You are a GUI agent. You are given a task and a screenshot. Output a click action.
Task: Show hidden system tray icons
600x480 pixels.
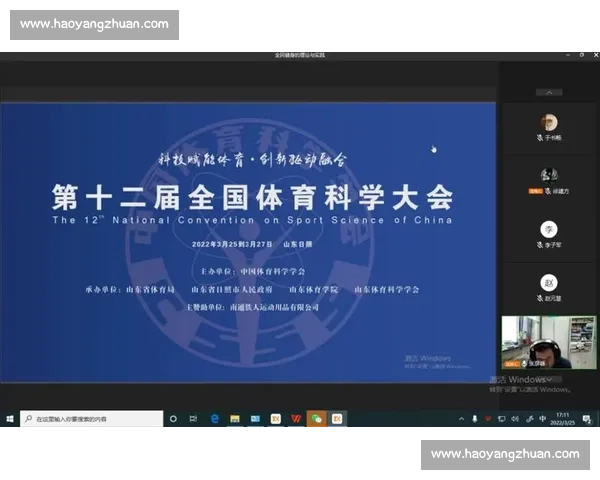(x=461, y=419)
